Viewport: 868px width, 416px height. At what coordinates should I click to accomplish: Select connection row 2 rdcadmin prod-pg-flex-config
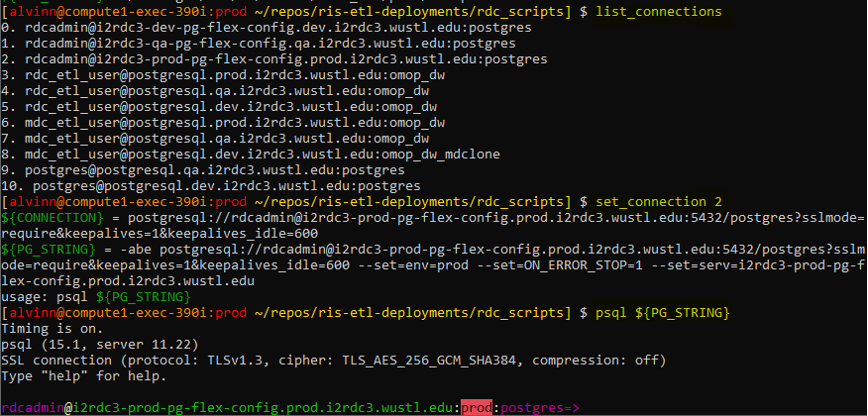(x=274, y=59)
